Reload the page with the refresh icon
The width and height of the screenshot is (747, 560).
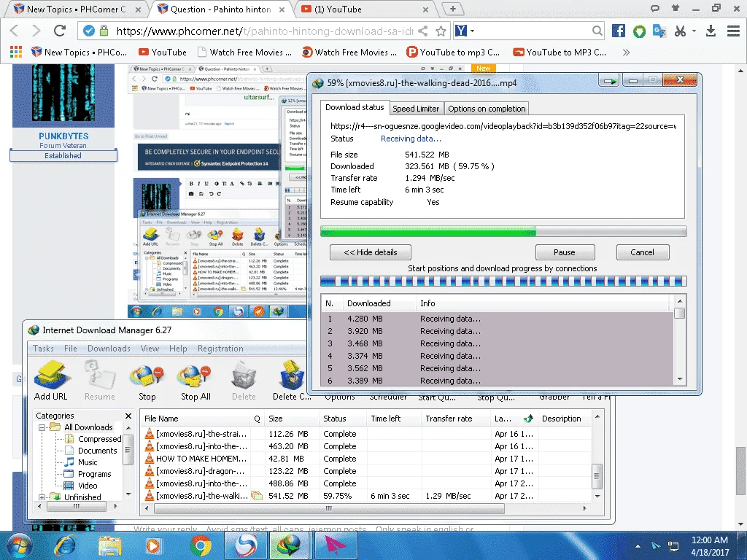coord(60,31)
